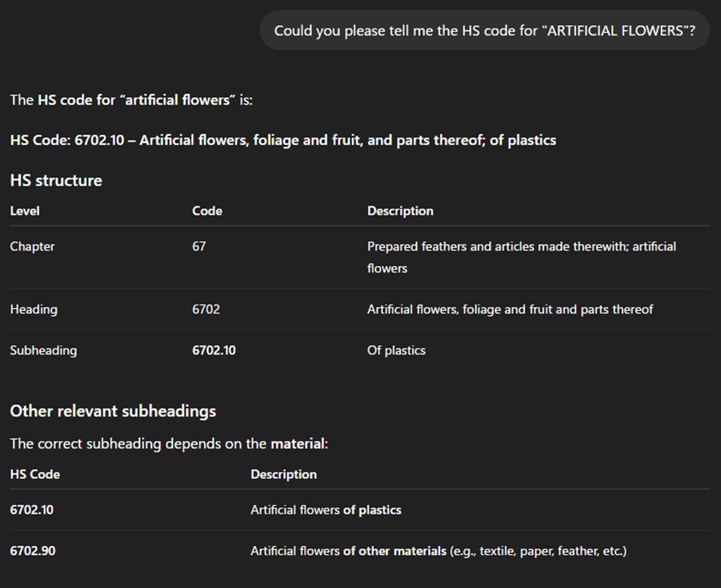Image resolution: width=721 pixels, height=588 pixels.
Task: Click the heading code "6702" cell
Action: 206,309
